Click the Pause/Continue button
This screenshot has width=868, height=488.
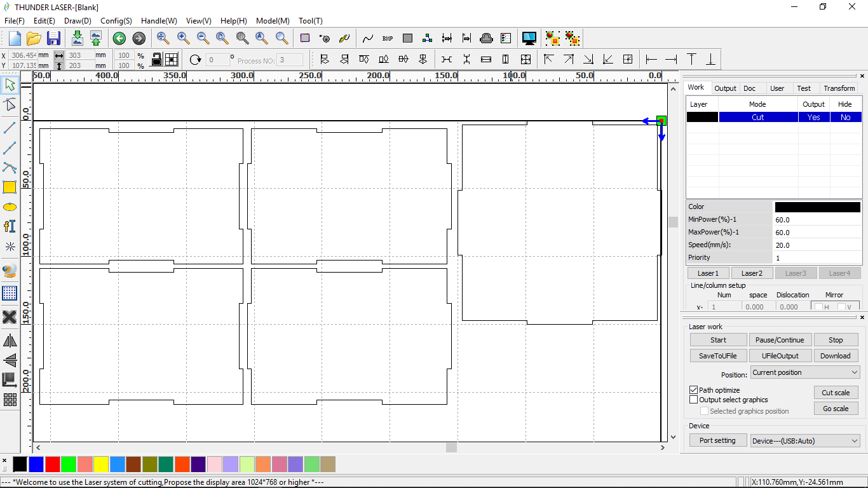(780, 340)
